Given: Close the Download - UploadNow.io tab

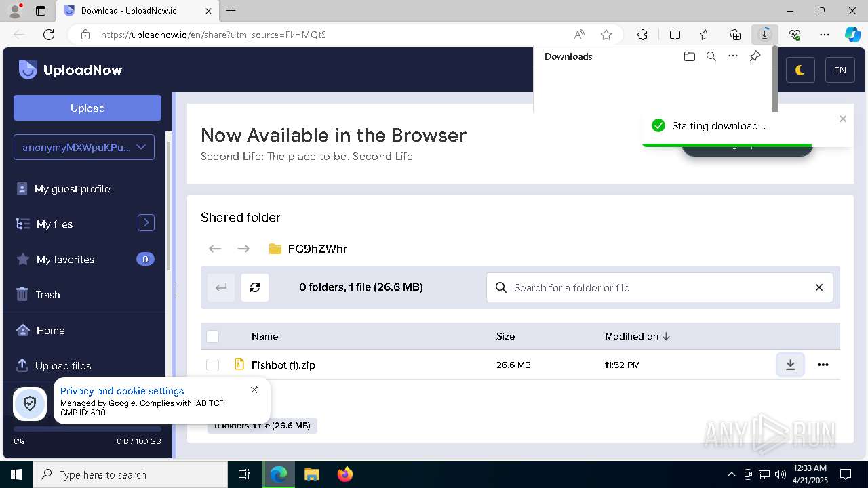Looking at the screenshot, I should tap(208, 11).
